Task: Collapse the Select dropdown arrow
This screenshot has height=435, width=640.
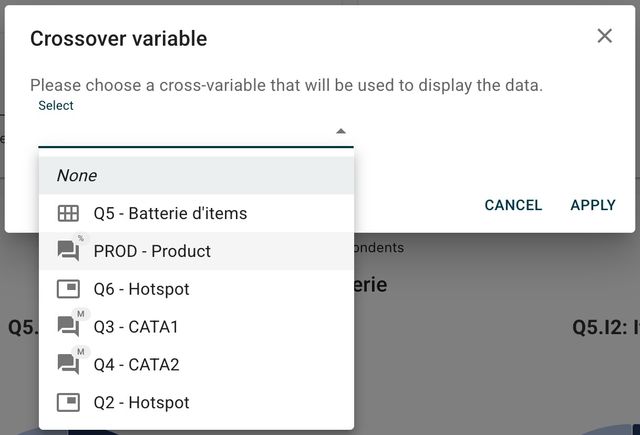Action: point(340,131)
